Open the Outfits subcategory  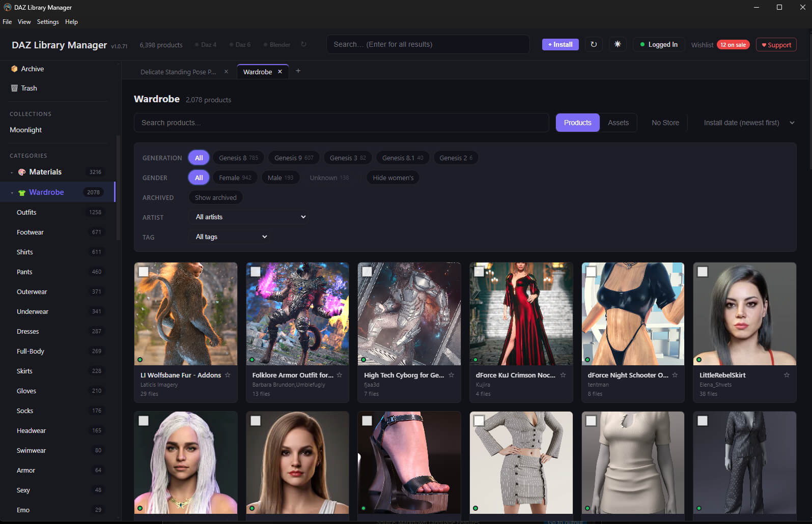(x=58, y=212)
